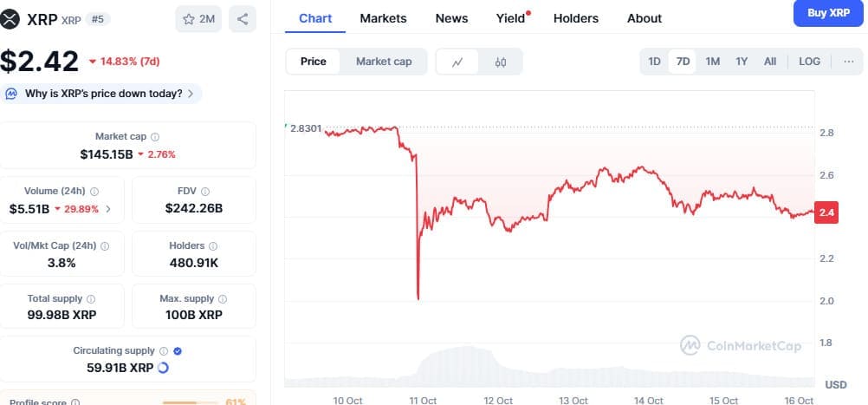
Task: Select the line chart view icon
Action: 457,62
